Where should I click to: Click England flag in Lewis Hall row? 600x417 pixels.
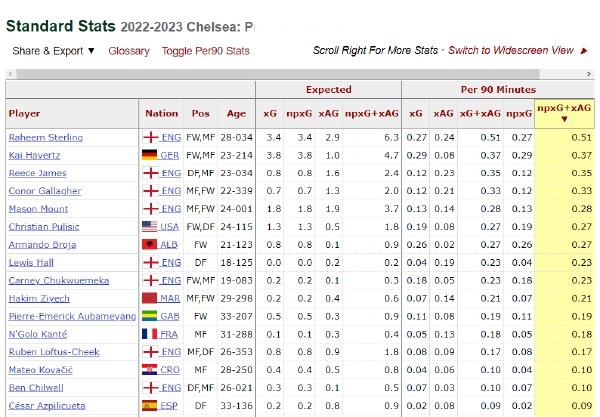[x=150, y=262]
